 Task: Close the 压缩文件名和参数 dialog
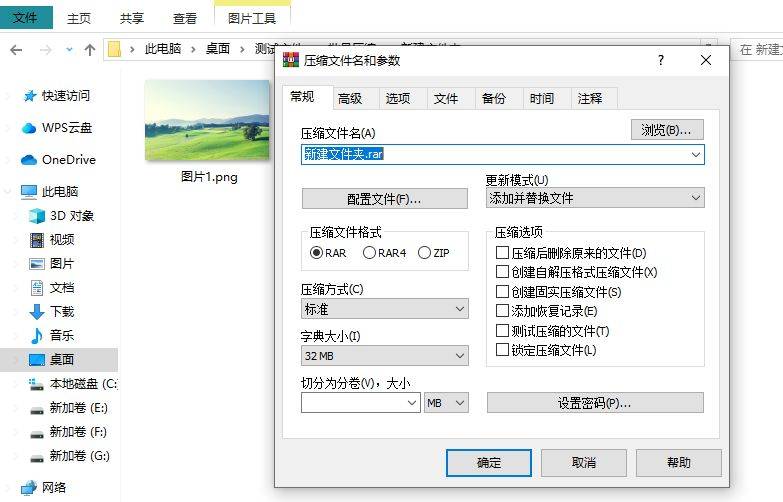tap(706, 60)
